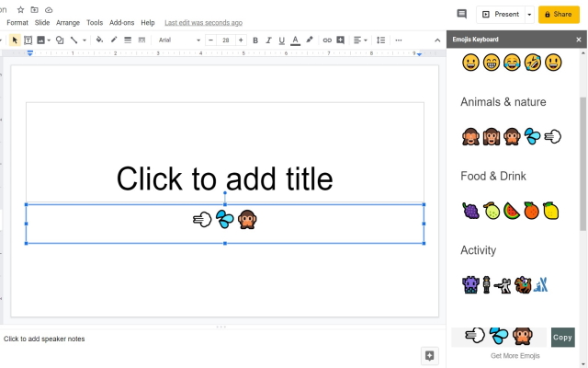Open the Slide menu
The image size is (588, 368).
[42, 22]
